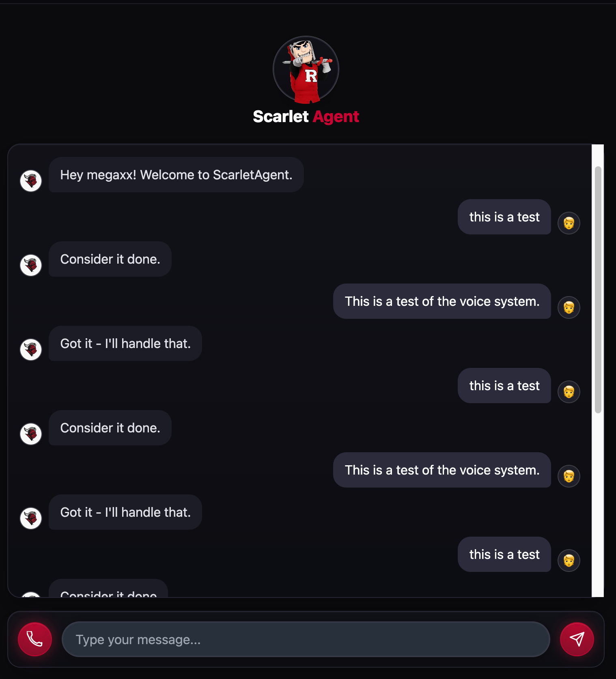This screenshot has height=679, width=616.
Task: Click the paper plane send button
Action: [x=577, y=639]
